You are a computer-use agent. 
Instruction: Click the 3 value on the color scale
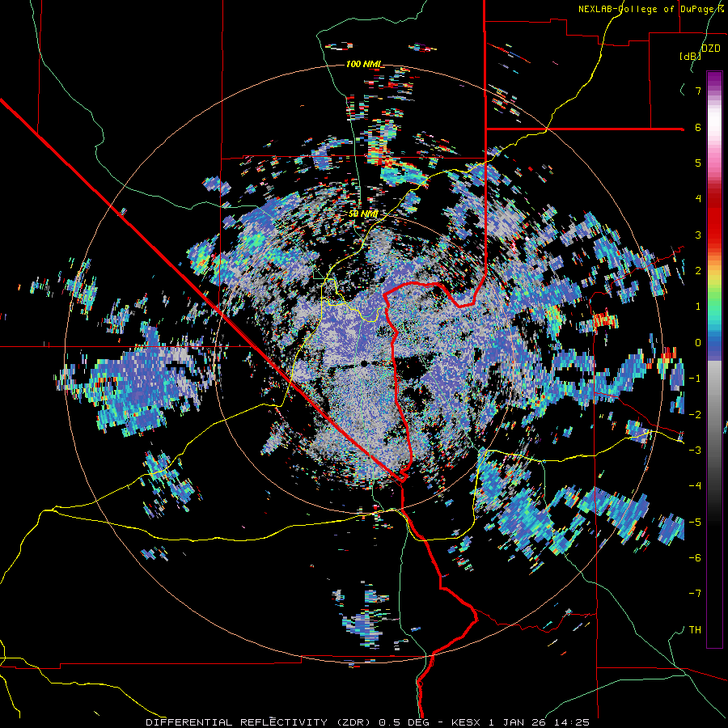[x=698, y=235]
